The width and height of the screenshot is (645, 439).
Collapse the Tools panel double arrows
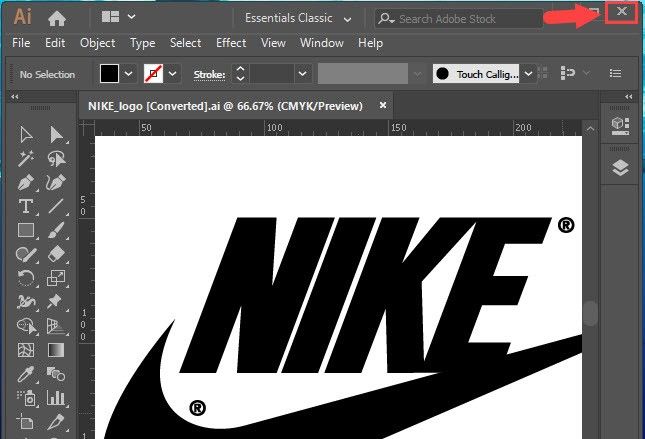tap(15, 97)
